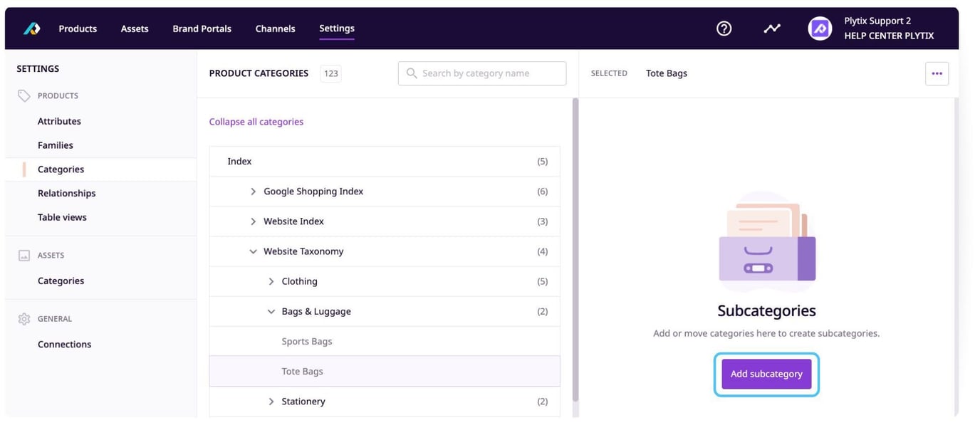Click the Stationery category label
Screen dimensions: 980x445
coord(303,402)
